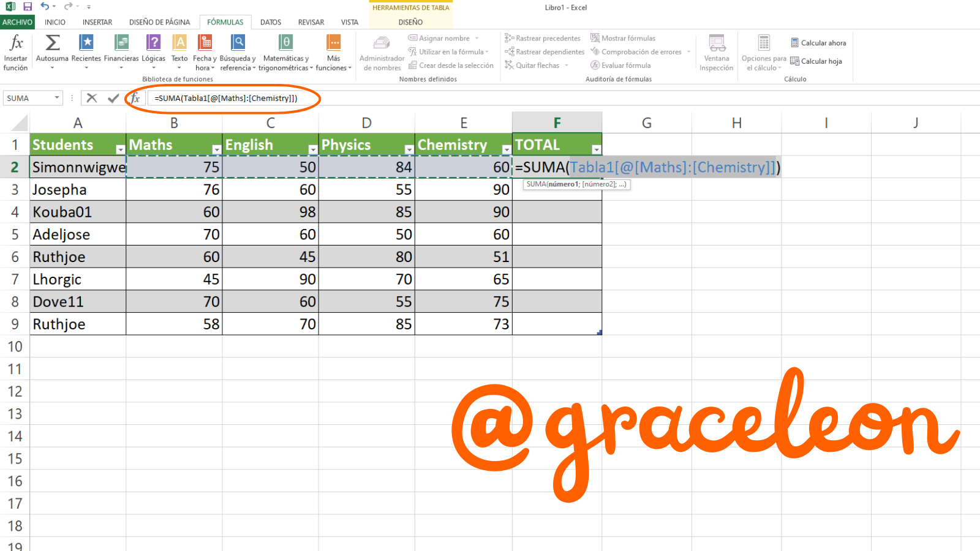Open the ARCHIVO tab

coord(17,22)
